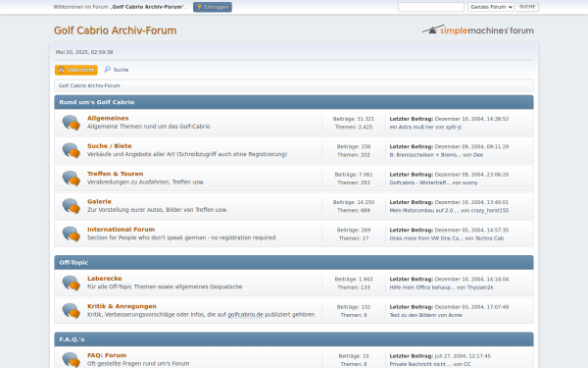The image size is (588, 368).
Task: Click the 'Themen: 689' stat text
Action: click(354, 211)
